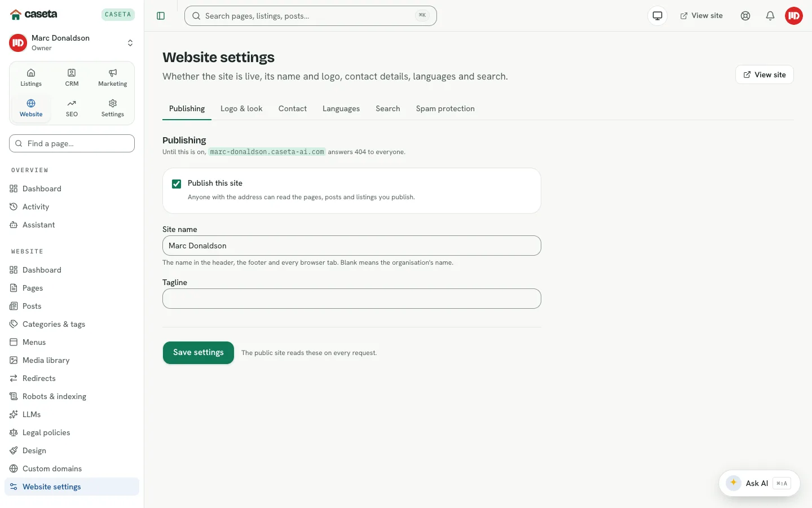Open notifications bell
812x508 pixels.
click(x=770, y=16)
